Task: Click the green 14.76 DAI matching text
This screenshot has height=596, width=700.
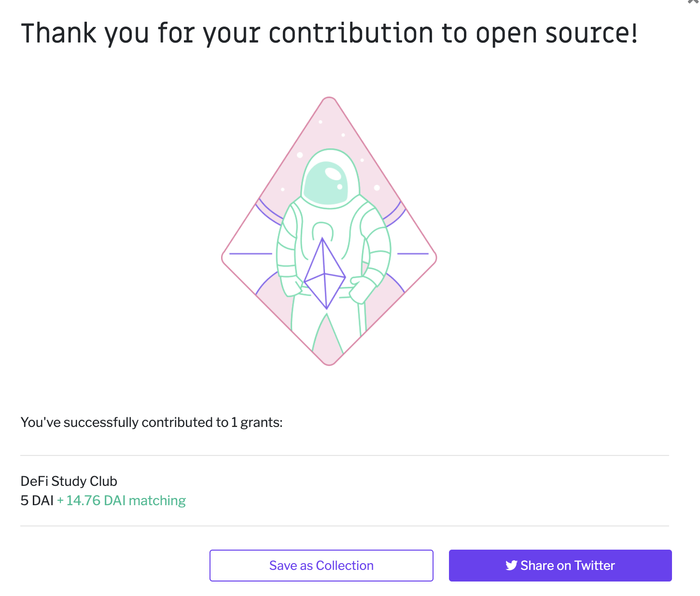Action: [x=122, y=501]
